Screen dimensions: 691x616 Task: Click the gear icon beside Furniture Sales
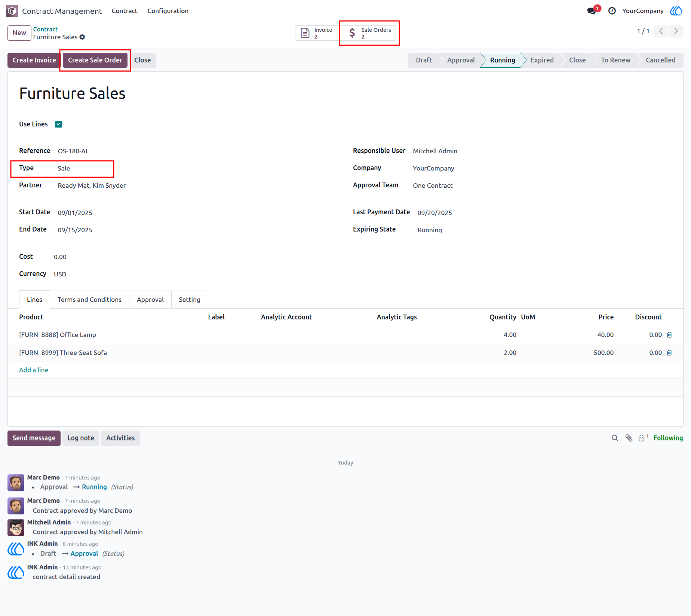point(82,37)
